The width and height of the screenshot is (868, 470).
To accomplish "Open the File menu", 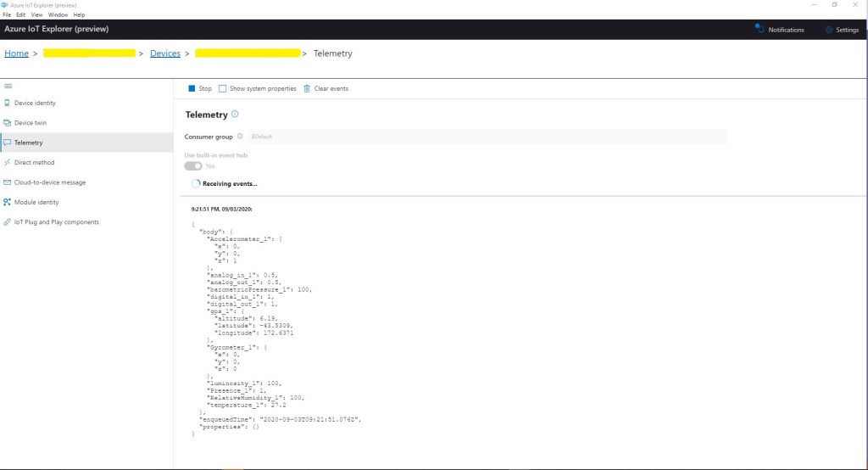I will [x=7, y=15].
